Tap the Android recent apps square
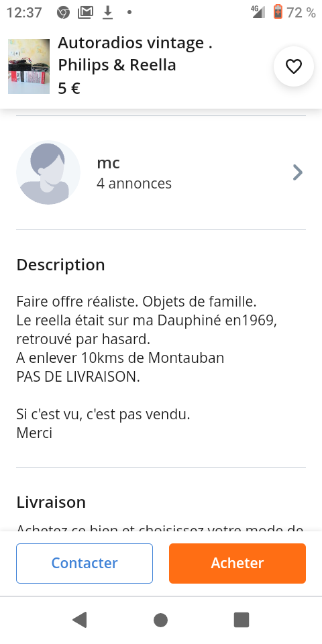Viewport: 322px width, 644px height. pyautogui.click(x=241, y=620)
